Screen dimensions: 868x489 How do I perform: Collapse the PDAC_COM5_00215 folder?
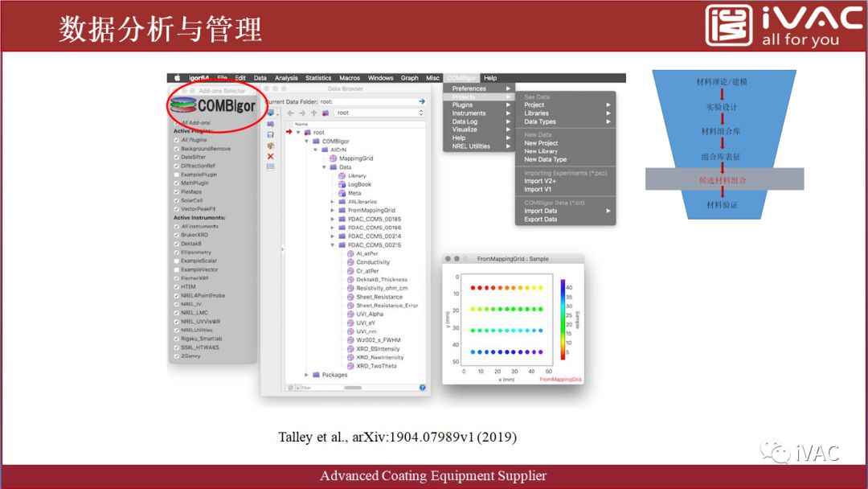pos(333,244)
